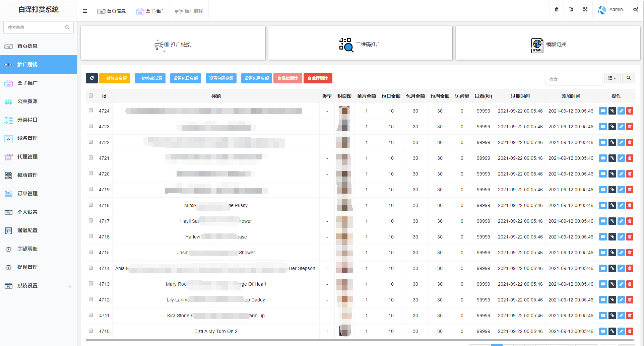Click the blue preview icon for row 4718
This screenshot has width=644, height=346.
coord(603,205)
